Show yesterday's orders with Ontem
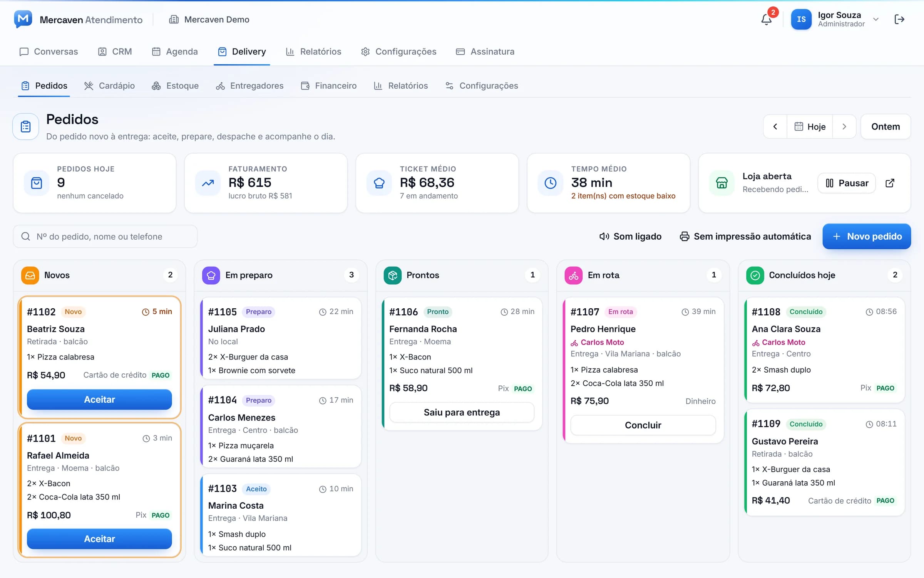Screen dimensions: 924x578 885,126
